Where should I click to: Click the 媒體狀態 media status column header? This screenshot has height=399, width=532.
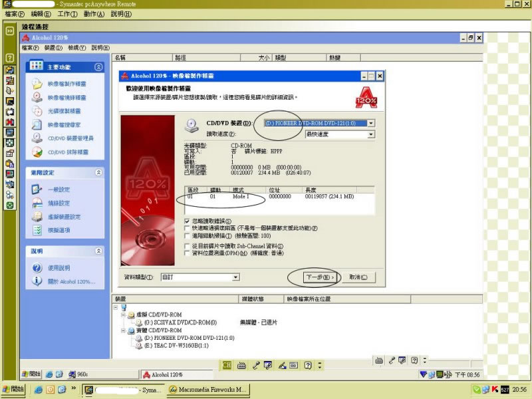pos(261,299)
